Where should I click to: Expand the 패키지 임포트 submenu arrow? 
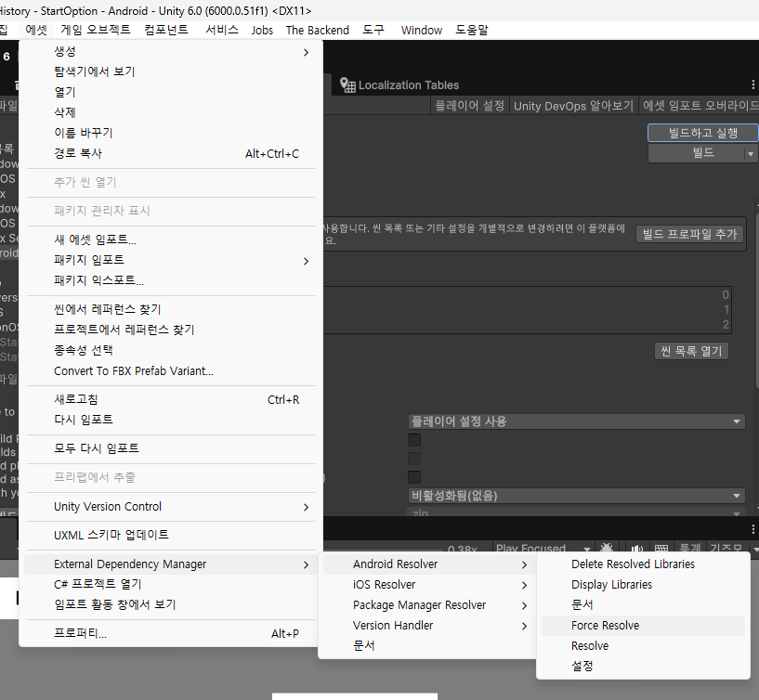point(306,261)
